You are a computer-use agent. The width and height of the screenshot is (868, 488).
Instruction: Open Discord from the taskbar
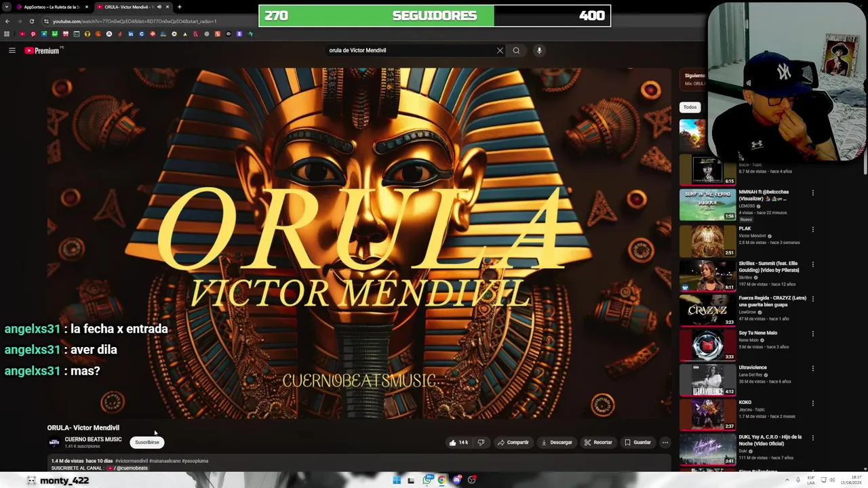click(457, 481)
